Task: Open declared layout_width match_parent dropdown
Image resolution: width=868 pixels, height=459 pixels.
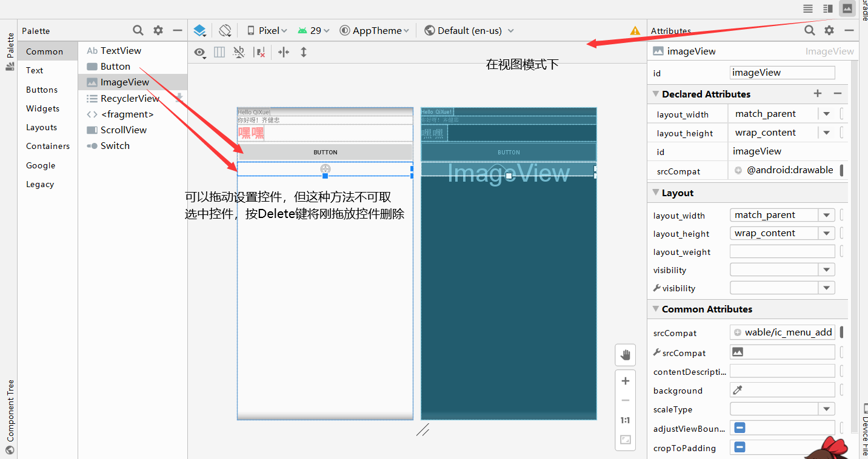Action: 826,114
